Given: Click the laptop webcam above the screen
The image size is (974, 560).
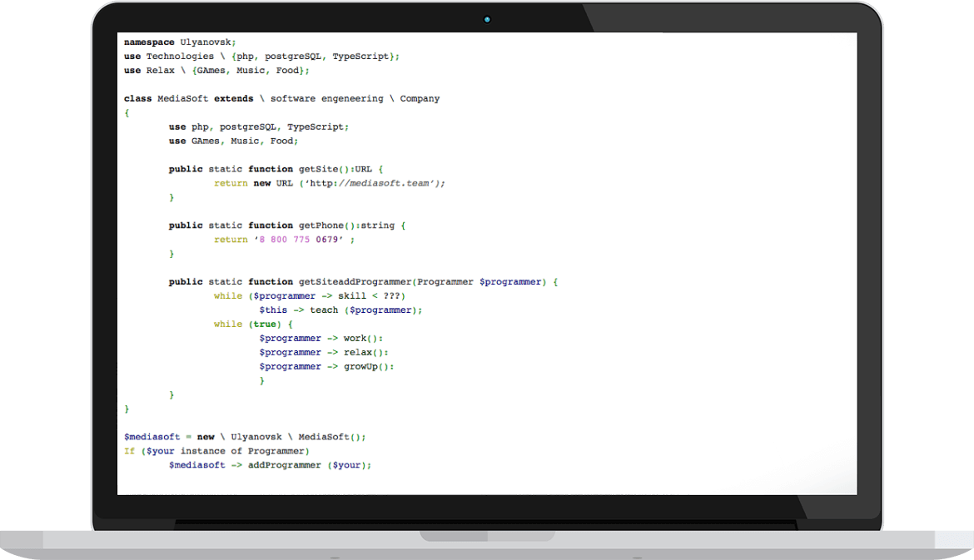Looking at the screenshot, I should click(x=487, y=20).
